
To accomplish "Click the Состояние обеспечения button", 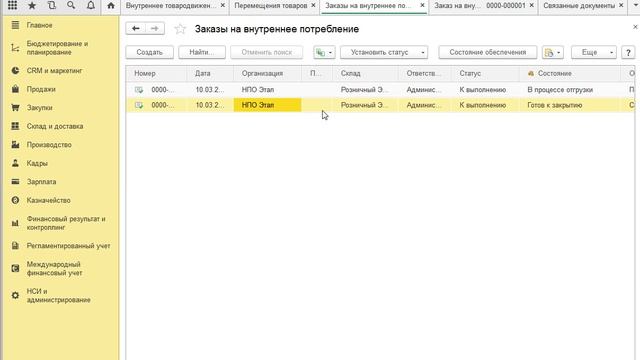I will (488, 52).
